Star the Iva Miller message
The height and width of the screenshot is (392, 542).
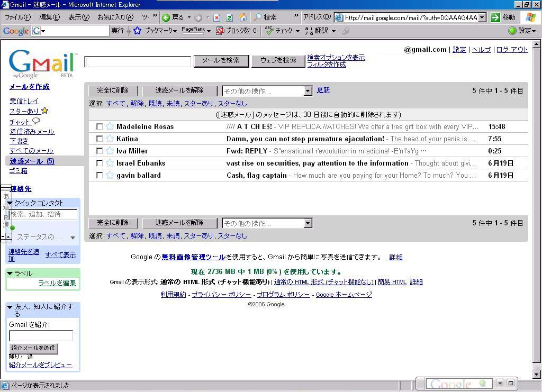pos(110,151)
